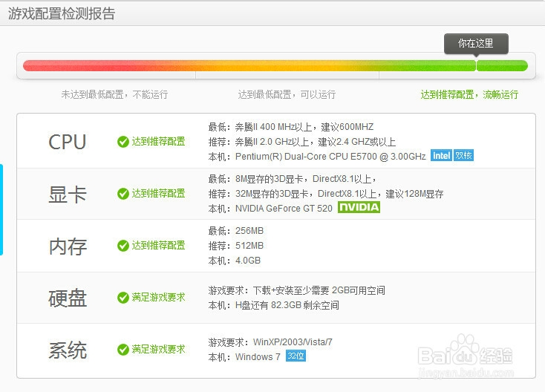
Task: Click the CPU category heading
Action: tap(68, 142)
